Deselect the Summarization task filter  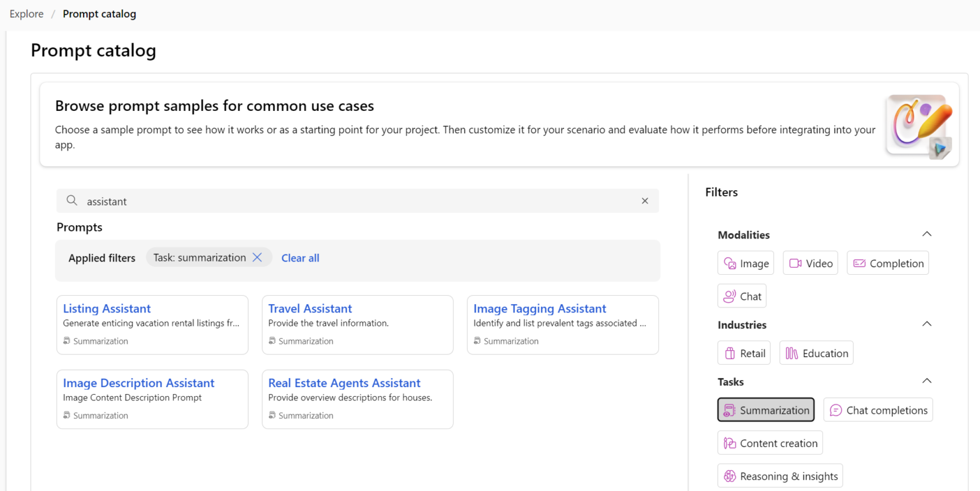pos(766,410)
